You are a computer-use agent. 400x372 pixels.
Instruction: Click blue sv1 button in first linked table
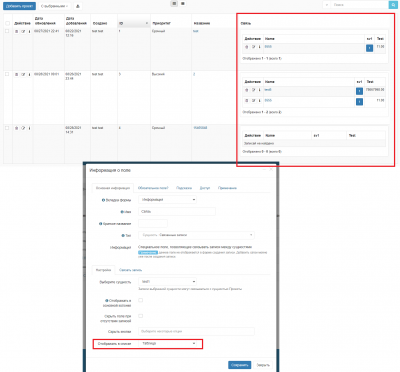[369, 48]
